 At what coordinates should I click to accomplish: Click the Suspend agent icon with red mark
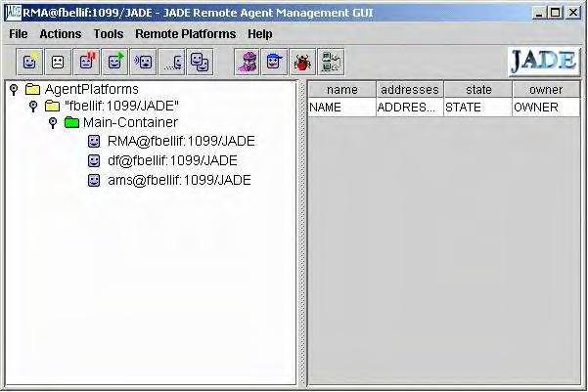tap(87, 62)
